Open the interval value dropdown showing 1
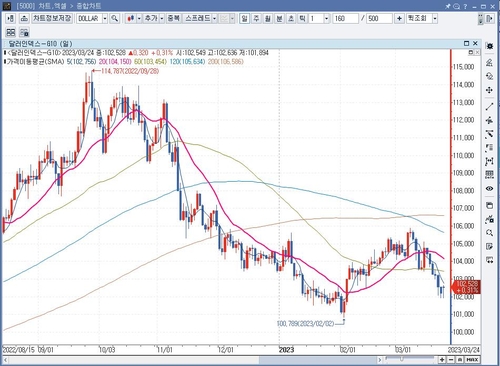500x366 pixels. (x=326, y=18)
